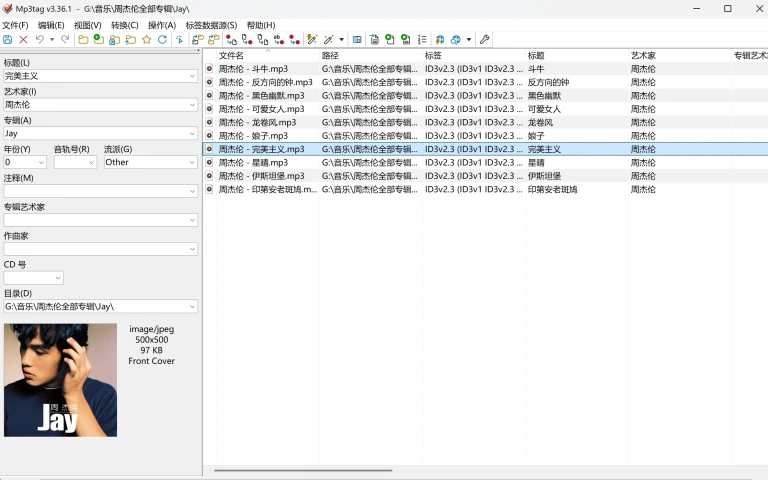The image size is (768, 480).
Task: Select the file 周杰伦 - 星晴.mp3
Action: 253,163
